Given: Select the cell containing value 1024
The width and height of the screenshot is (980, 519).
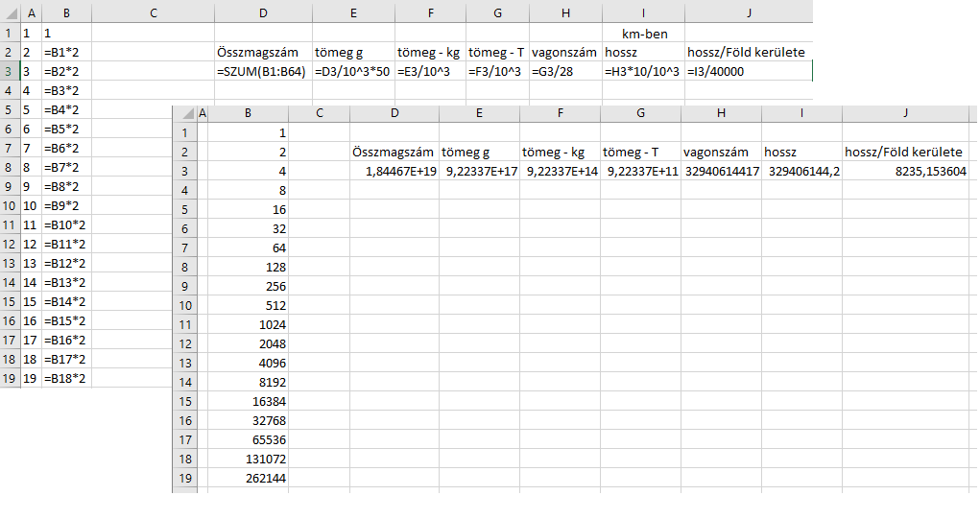Looking at the screenshot, I should (x=249, y=324).
